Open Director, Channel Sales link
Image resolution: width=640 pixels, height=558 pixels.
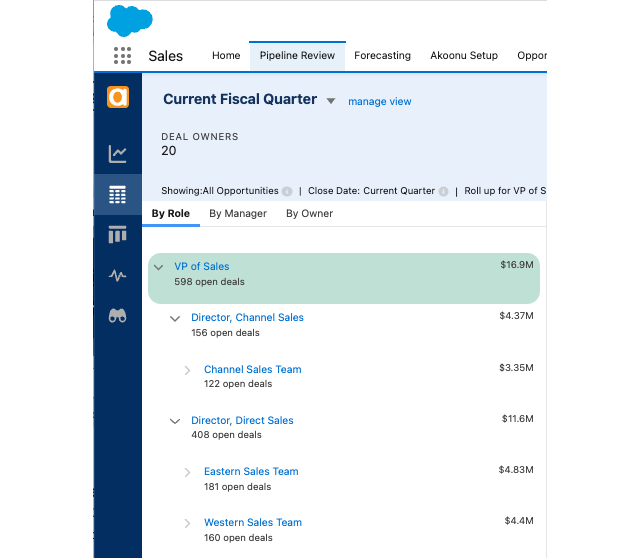(x=247, y=317)
